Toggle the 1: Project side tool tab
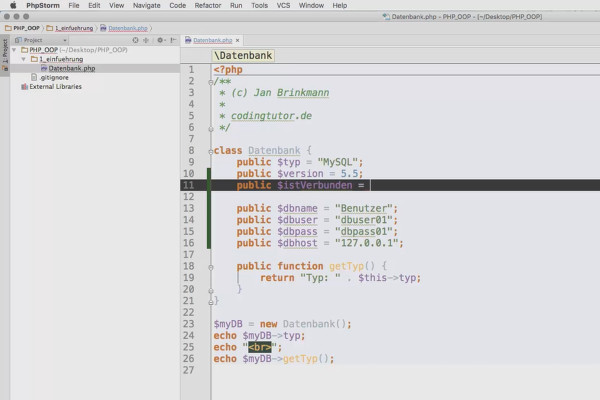Screen dimensions: 600x400 tap(5, 51)
